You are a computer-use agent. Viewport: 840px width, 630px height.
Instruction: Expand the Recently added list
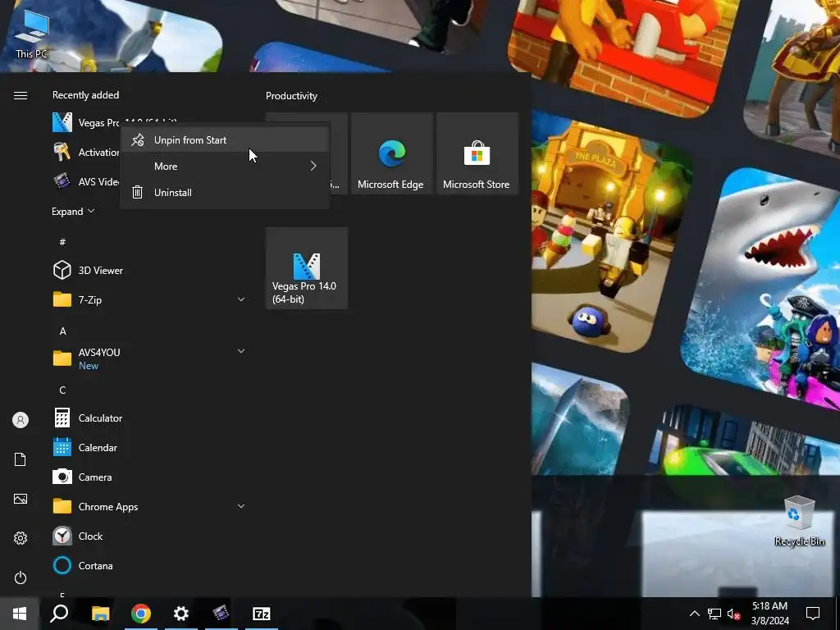pos(73,211)
